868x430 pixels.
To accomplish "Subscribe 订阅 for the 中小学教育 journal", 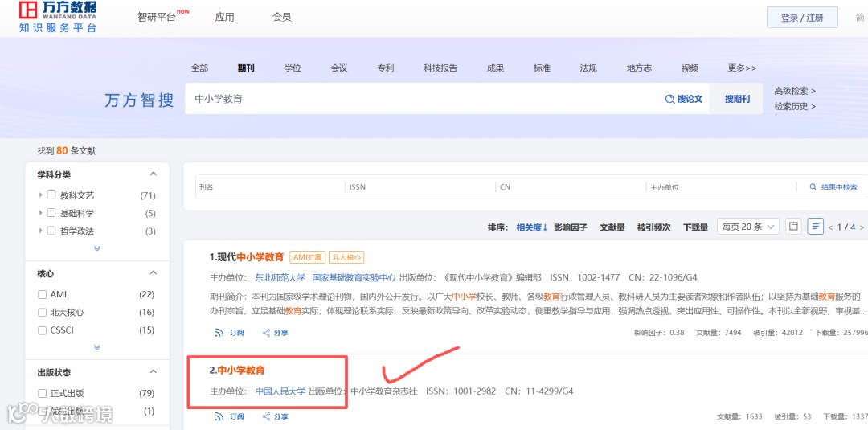I will pyautogui.click(x=230, y=416).
